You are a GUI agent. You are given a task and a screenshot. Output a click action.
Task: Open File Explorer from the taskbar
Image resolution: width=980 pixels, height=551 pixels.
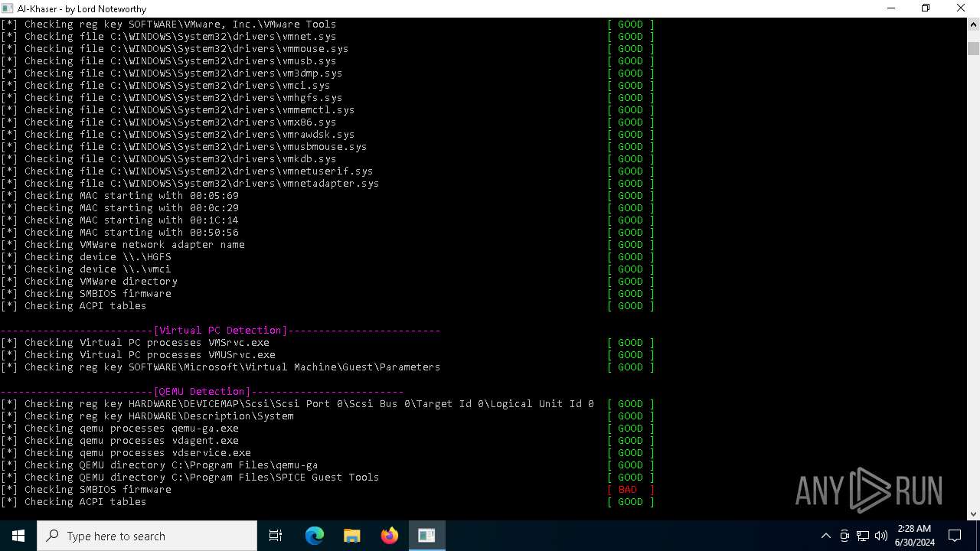pos(352,536)
